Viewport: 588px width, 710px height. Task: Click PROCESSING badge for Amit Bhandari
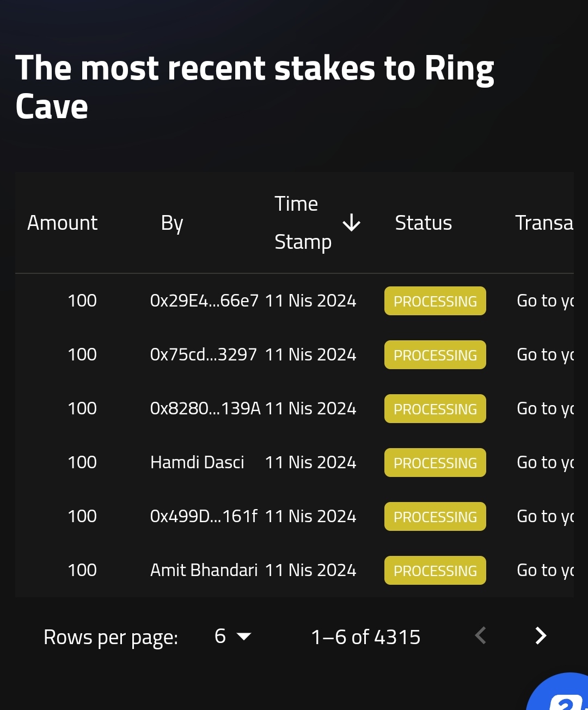click(435, 570)
